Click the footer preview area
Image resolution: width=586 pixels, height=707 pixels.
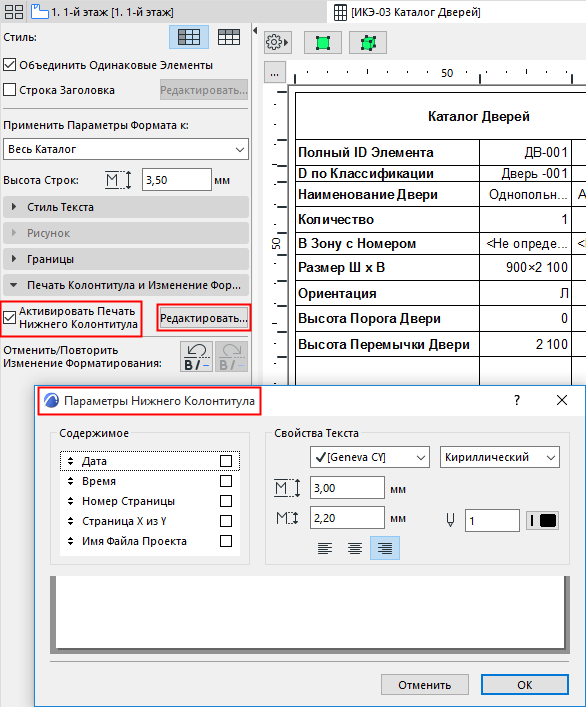point(309,613)
